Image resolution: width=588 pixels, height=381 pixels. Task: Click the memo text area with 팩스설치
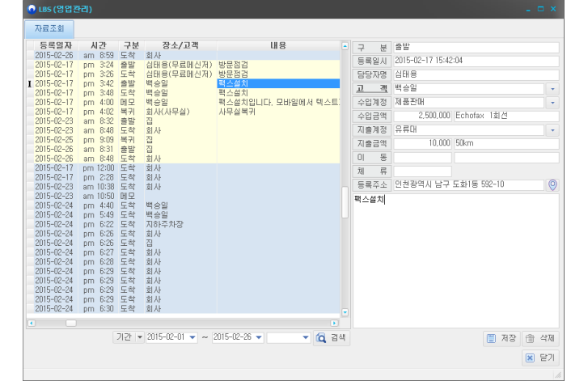click(456, 260)
